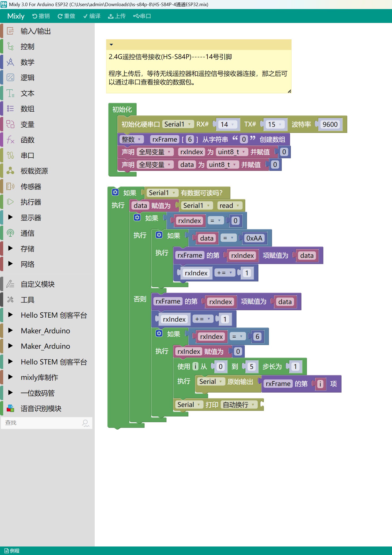Click the 撤销 undo button
Screen dimensions: 392x555
(41, 16)
